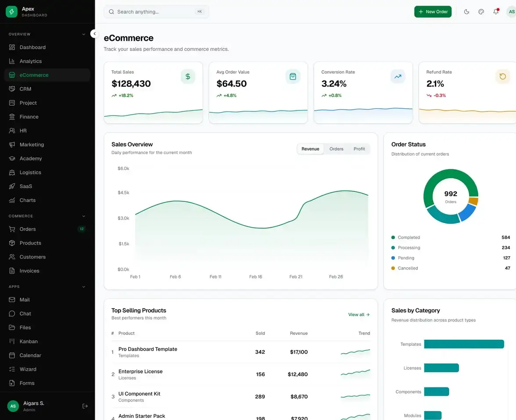Screen dimensions: 516x420
Task: Select the Pro Dashboard Template row
Action: click(240, 352)
